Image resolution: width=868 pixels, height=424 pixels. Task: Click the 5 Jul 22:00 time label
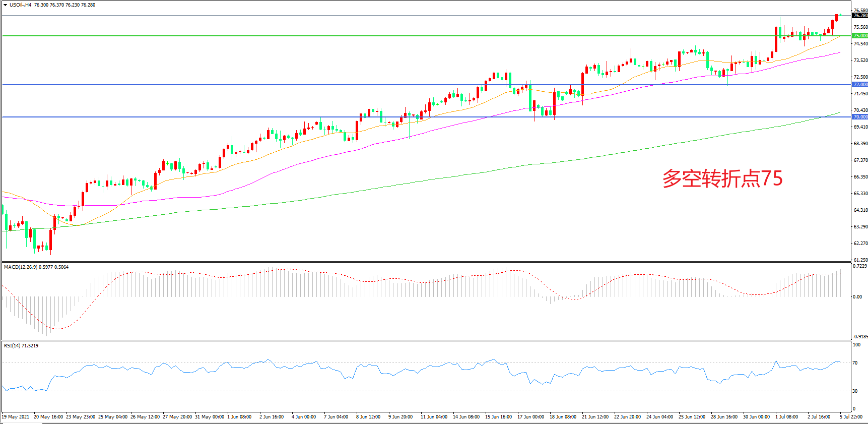pyautogui.click(x=851, y=417)
